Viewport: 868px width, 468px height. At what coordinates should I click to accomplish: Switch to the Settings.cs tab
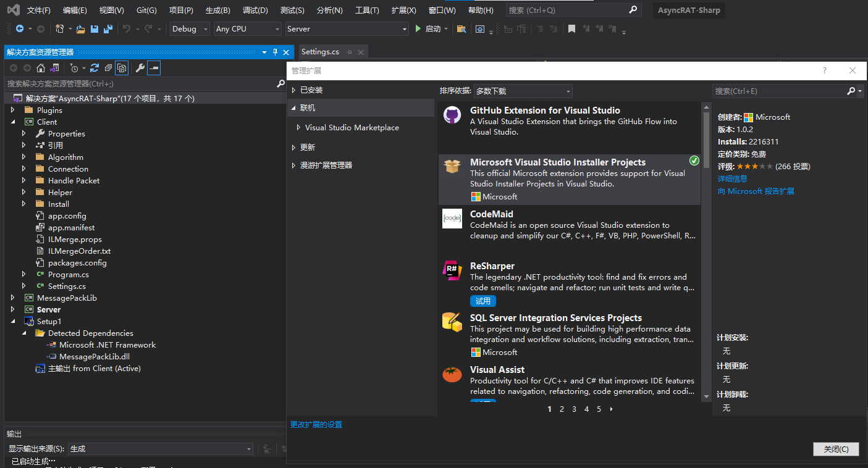(320, 52)
